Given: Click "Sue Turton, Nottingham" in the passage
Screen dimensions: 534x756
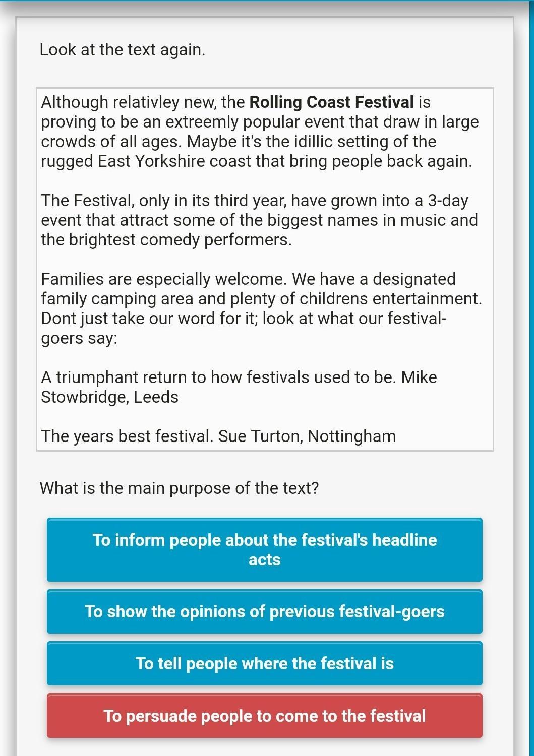Looking at the screenshot, I should (307, 436).
